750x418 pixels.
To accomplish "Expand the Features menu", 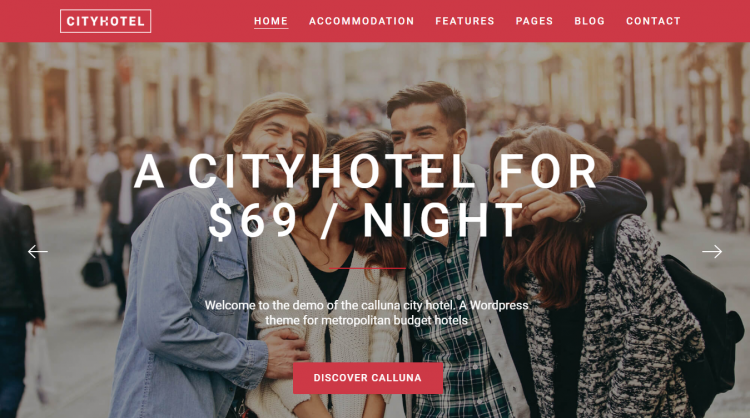I will 464,21.
